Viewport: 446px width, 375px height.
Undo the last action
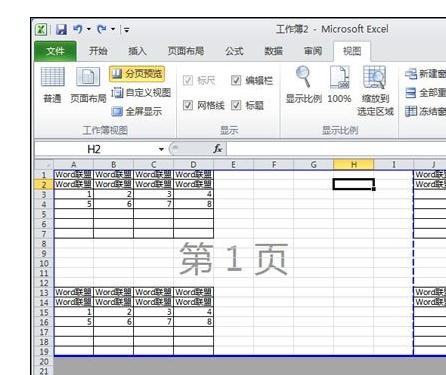(78, 29)
